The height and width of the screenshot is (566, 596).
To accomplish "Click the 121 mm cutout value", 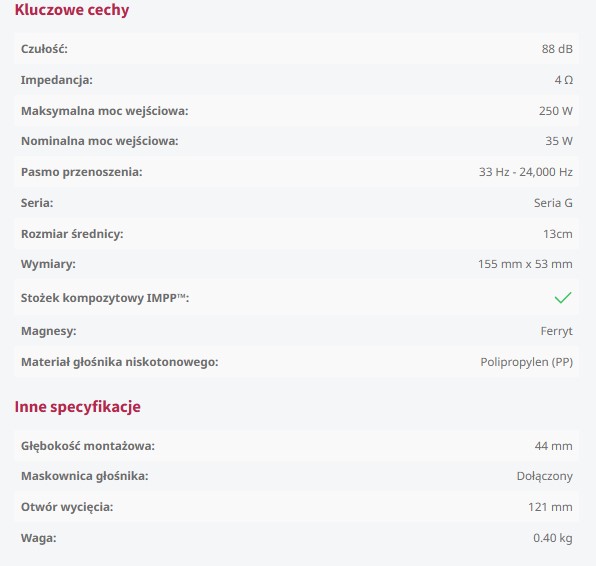I will coord(550,507).
